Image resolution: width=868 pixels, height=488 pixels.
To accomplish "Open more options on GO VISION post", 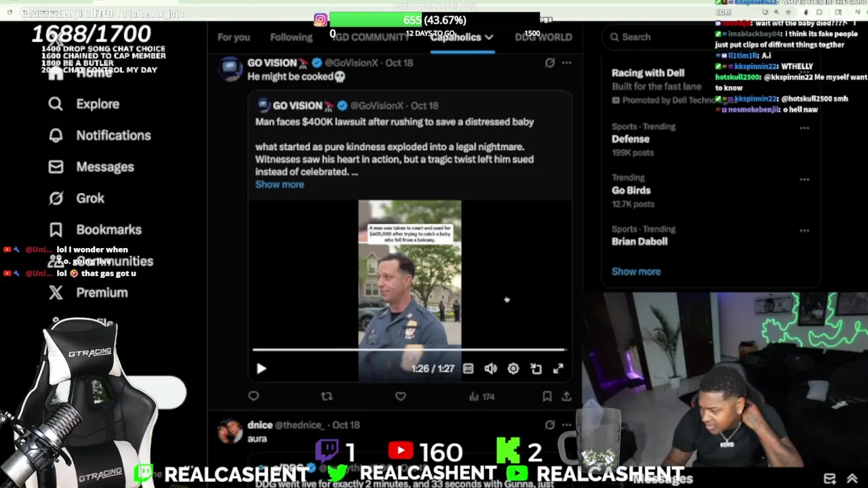I will 567,63.
